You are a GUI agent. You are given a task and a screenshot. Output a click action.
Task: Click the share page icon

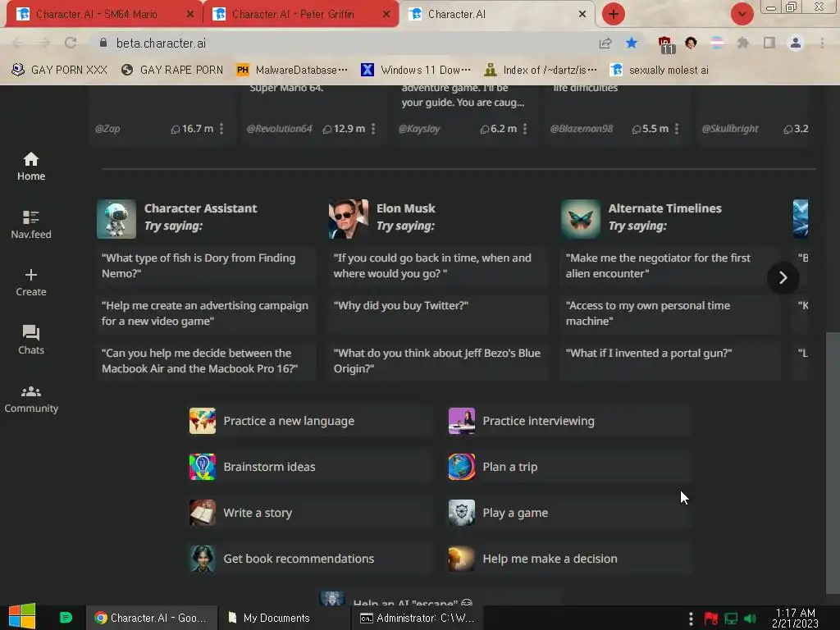[x=605, y=43]
